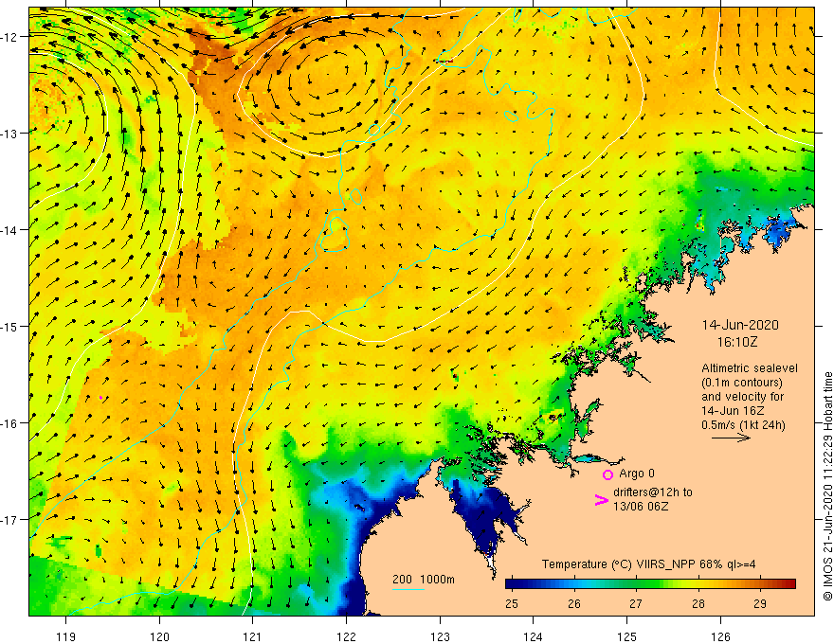Click the colorbar tick label 27
Image resolution: width=834 pixels, height=644 pixels.
click(x=636, y=603)
